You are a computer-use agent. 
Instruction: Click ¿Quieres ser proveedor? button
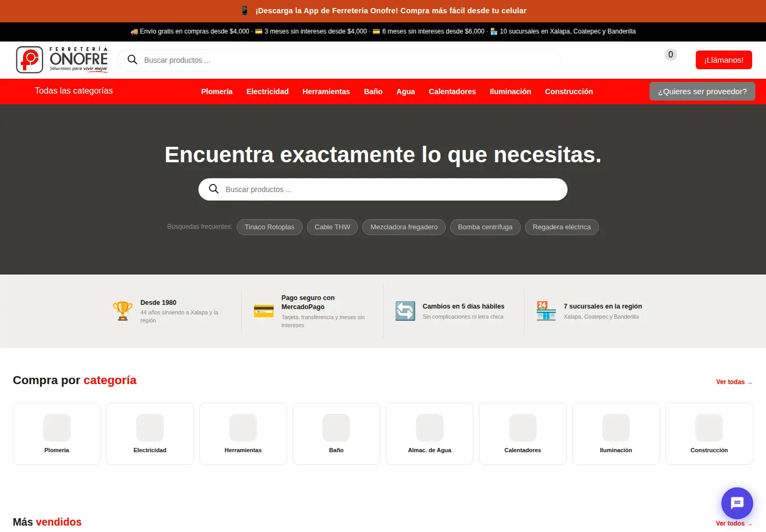click(x=702, y=92)
